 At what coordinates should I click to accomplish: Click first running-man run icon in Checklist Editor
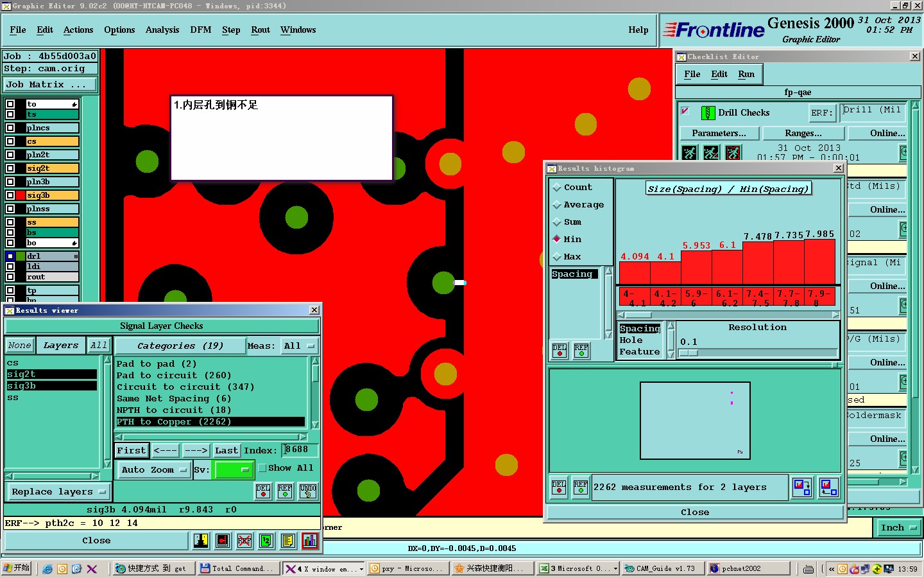point(690,153)
